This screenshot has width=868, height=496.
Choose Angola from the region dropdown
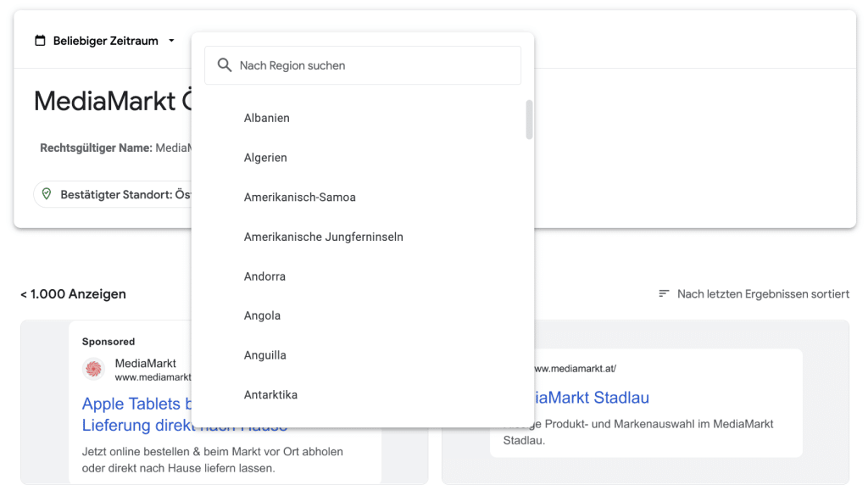[262, 315]
